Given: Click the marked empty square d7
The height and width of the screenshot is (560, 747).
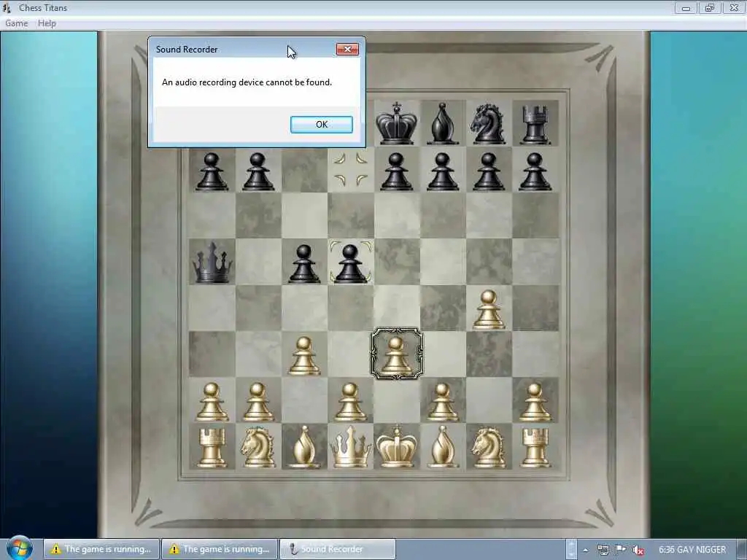Looking at the screenshot, I should coord(351,169).
